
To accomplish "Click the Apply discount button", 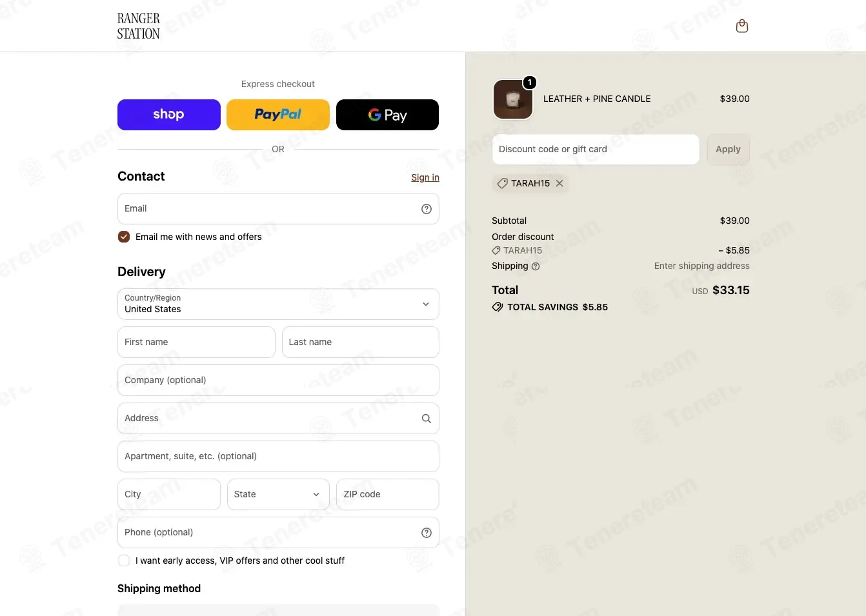I will 728,149.
